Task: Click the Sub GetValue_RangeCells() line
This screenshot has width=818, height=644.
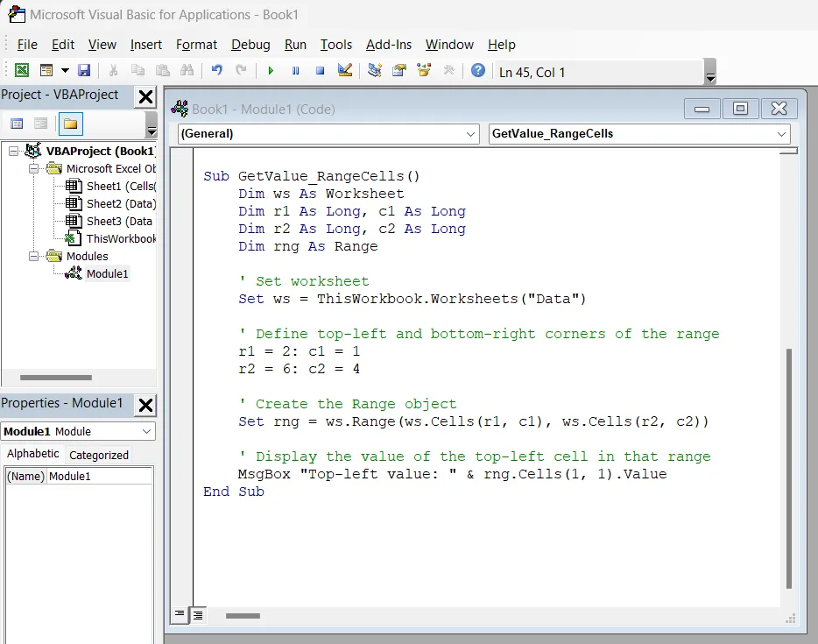Action: pyautogui.click(x=312, y=176)
